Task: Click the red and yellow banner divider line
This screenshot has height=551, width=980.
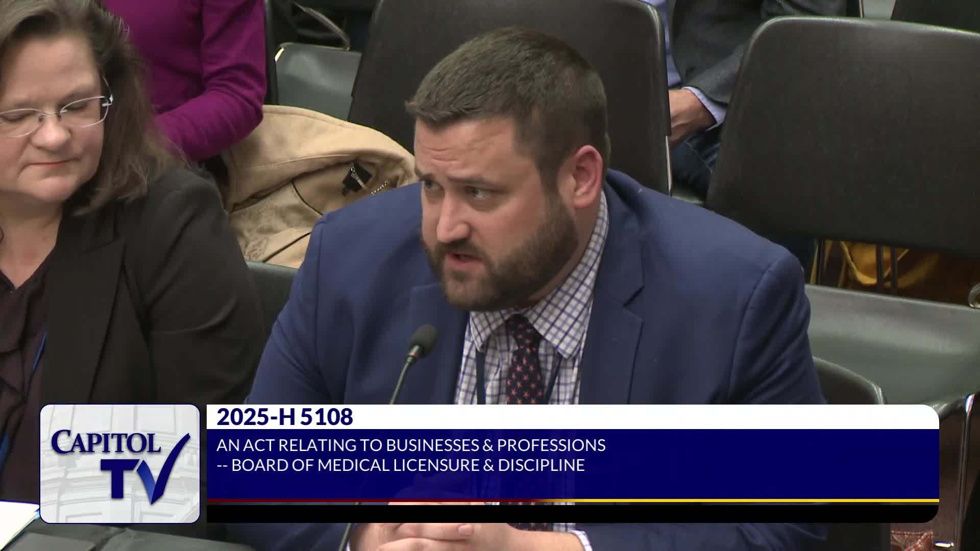Action: pyautogui.click(x=572, y=500)
